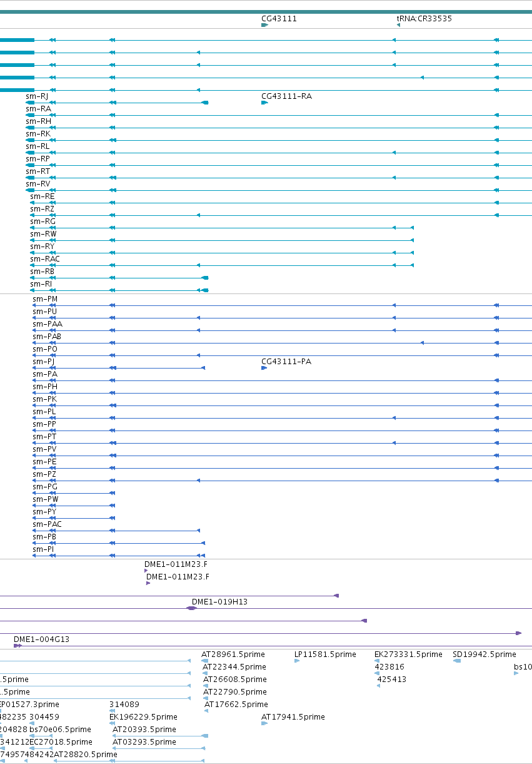The height and width of the screenshot is (764, 532).
Task: Open the sm-PK protein label
Action: 45,399
